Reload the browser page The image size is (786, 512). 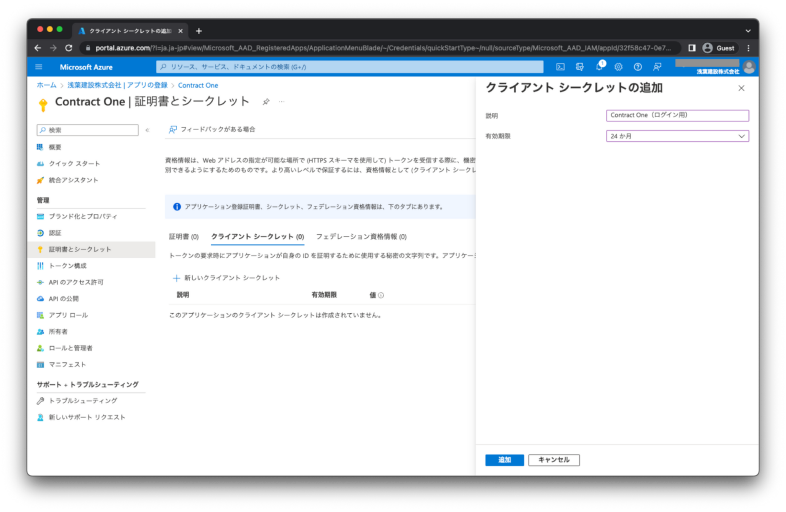point(69,48)
